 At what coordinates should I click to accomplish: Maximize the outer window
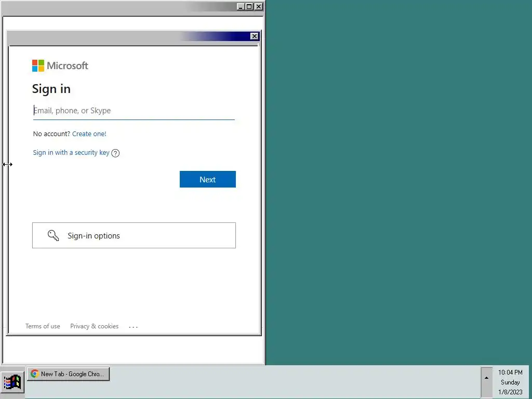coord(249,6)
